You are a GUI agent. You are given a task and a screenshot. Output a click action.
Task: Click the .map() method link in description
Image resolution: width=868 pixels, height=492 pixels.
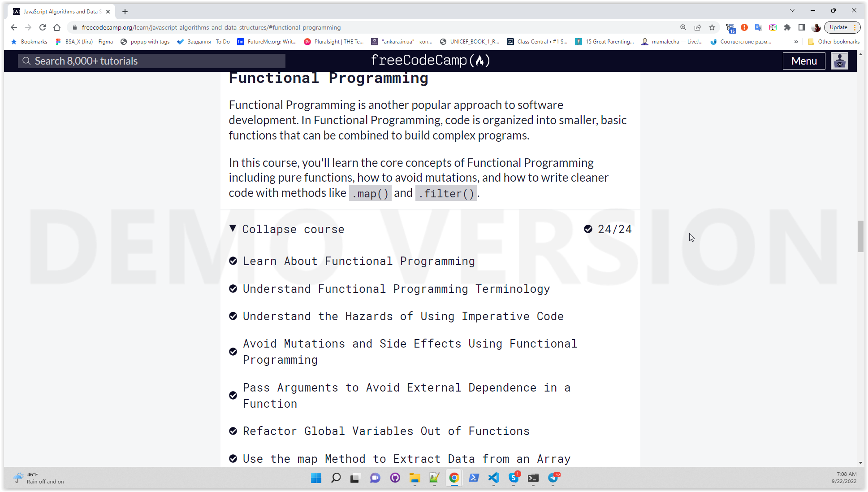(x=369, y=192)
